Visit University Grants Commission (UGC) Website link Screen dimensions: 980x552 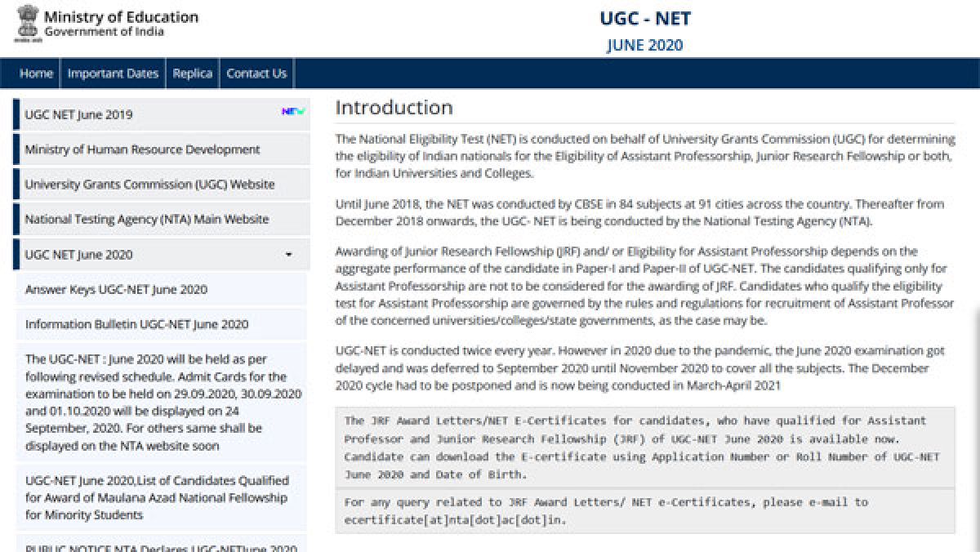pos(149,185)
